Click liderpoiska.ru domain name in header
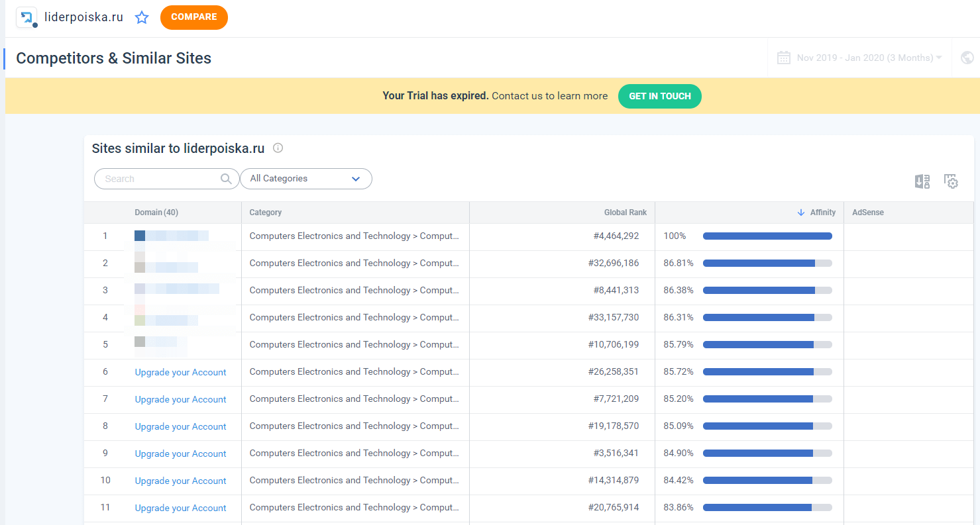The height and width of the screenshot is (525, 980). click(83, 17)
